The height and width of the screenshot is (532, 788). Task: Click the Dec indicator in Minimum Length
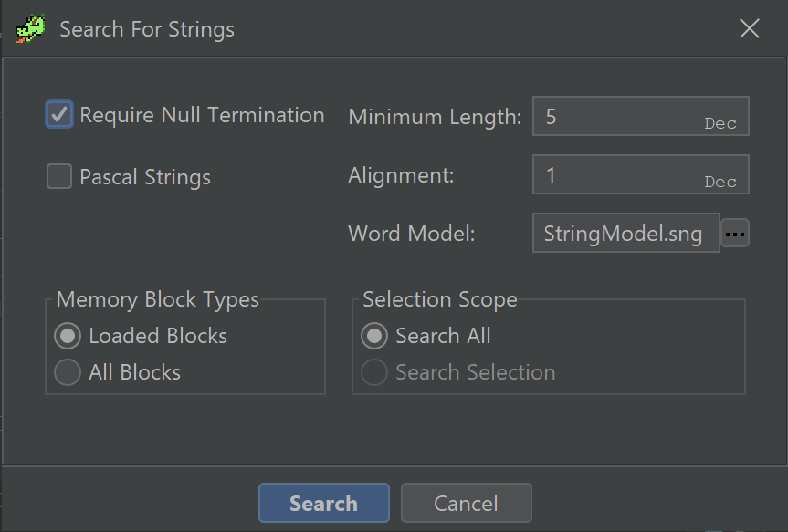point(720,124)
